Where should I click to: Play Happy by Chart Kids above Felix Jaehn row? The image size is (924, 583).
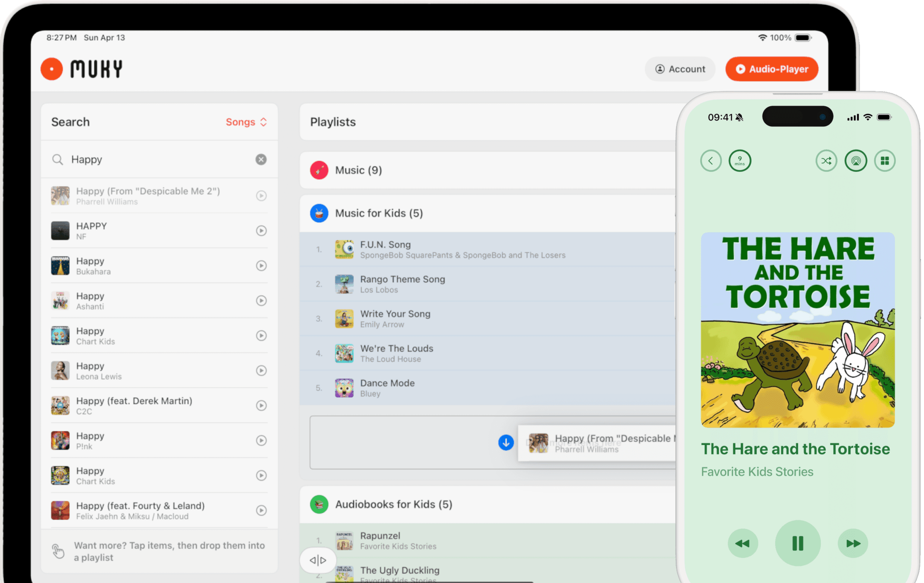click(261, 475)
